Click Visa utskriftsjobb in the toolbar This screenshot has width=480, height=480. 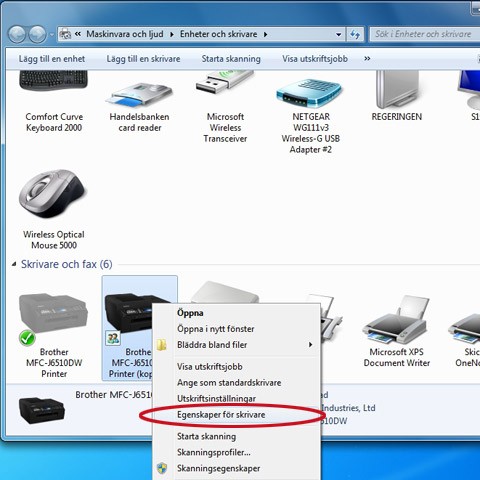click(315, 59)
